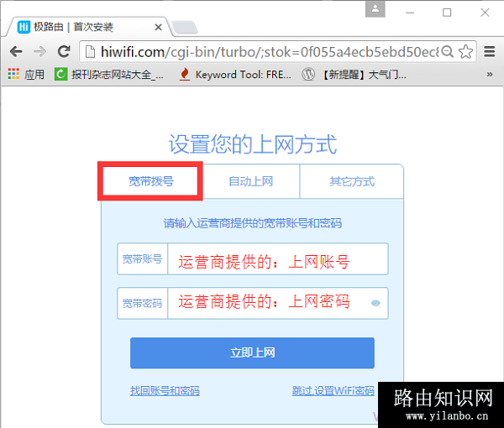
Task: Click the URL in the address bar
Action: (x=270, y=52)
